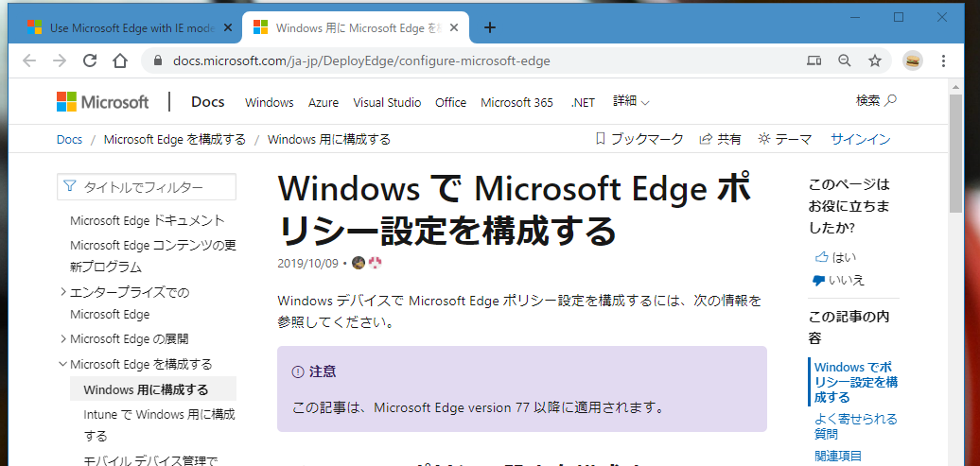Click the browser forward arrow
Viewport: 980px width, 466px height.
tap(60, 60)
